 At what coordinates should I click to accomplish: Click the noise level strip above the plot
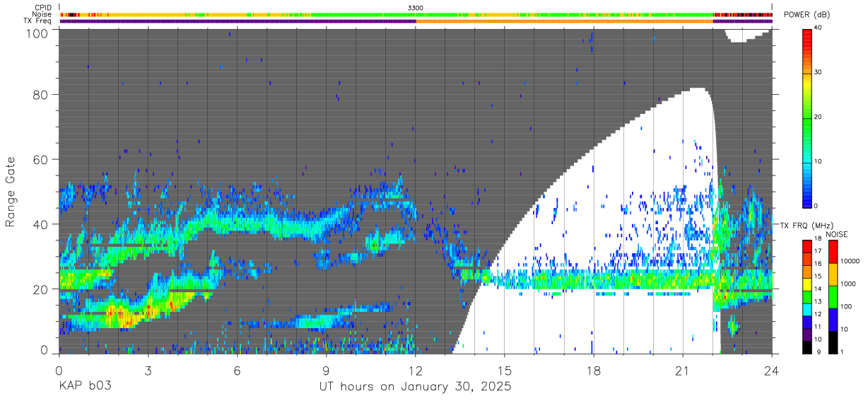416,14
